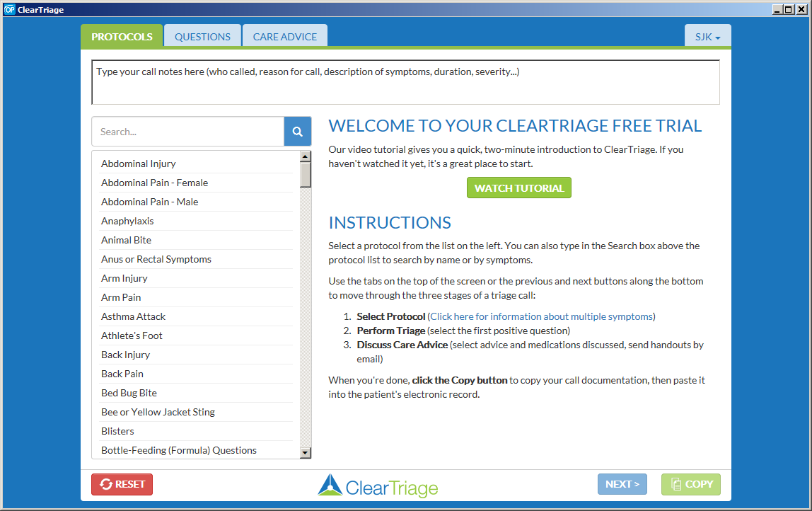This screenshot has width=812, height=511.
Task: Open the SJK user dropdown
Action: coord(707,37)
